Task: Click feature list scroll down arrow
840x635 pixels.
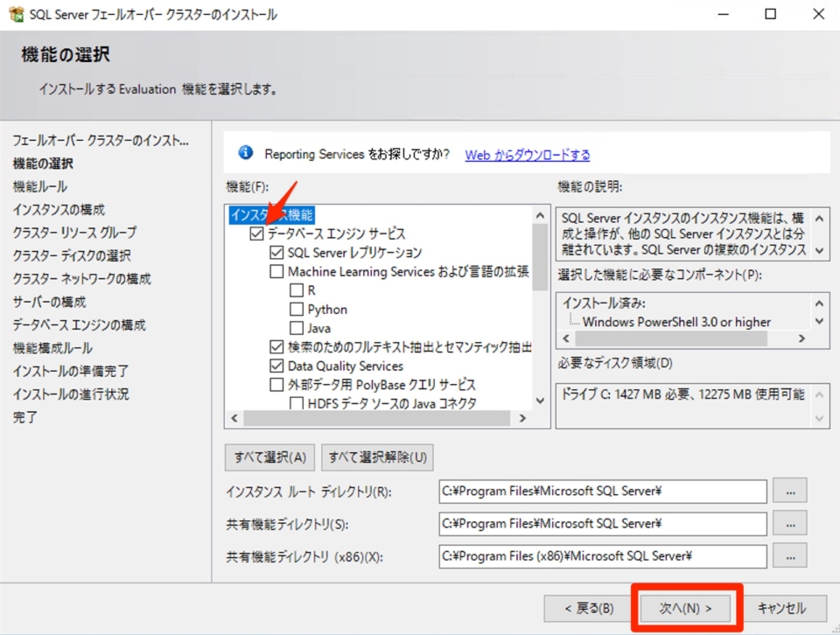Action: [540, 401]
